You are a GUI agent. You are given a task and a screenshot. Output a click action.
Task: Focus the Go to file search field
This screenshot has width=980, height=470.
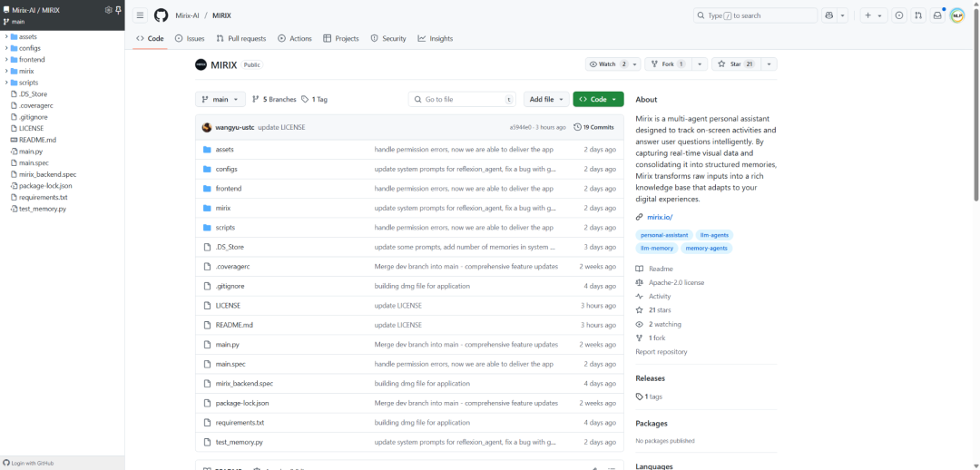click(464, 100)
